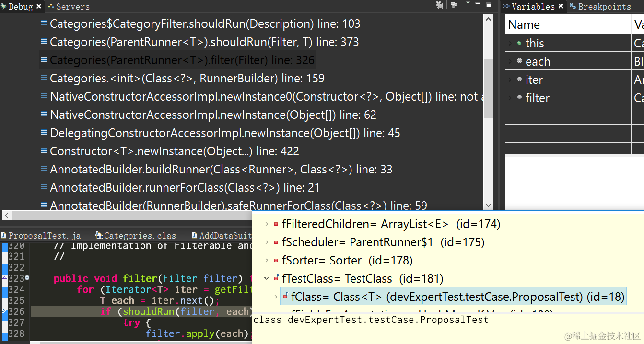Close the Variables tab
This screenshot has width=644, height=344.
561,7
